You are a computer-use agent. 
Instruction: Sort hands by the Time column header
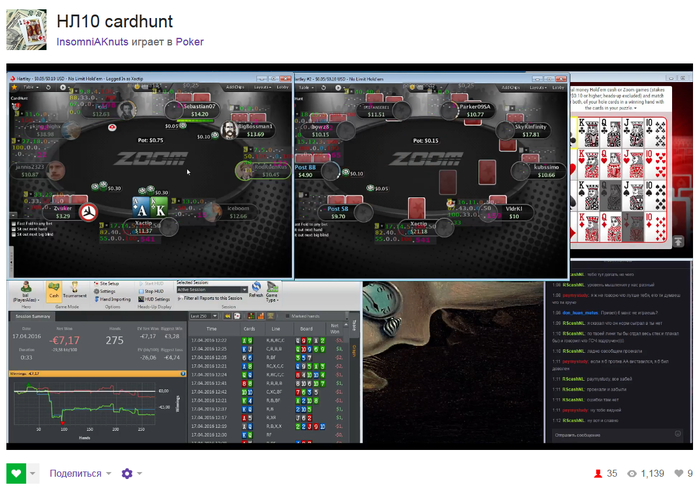[x=212, y=329]
